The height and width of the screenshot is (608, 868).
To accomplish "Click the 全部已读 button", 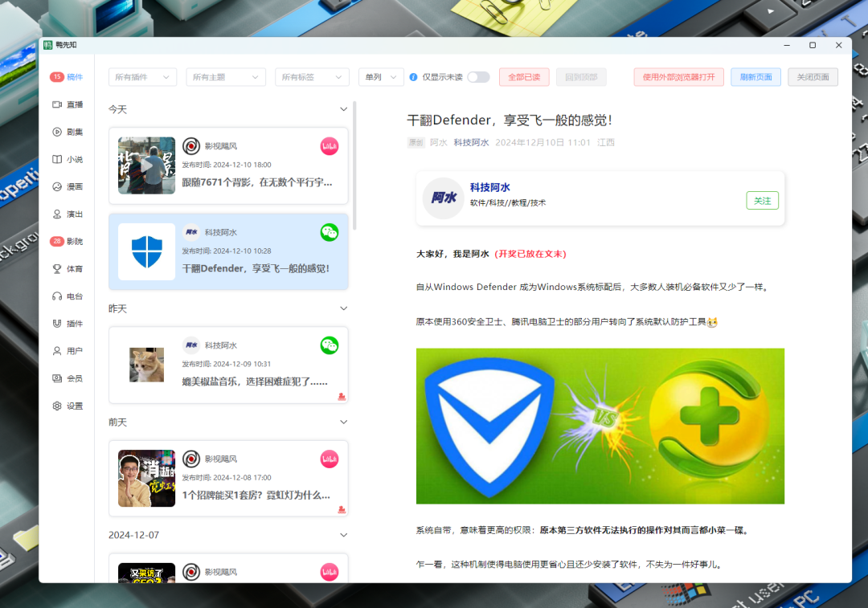I will point(524,77).
